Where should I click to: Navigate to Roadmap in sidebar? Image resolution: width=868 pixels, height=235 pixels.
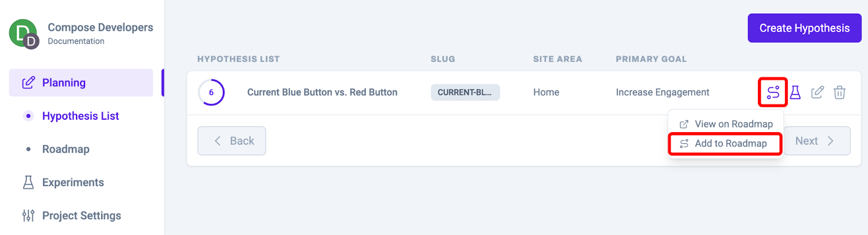[66, 149]
